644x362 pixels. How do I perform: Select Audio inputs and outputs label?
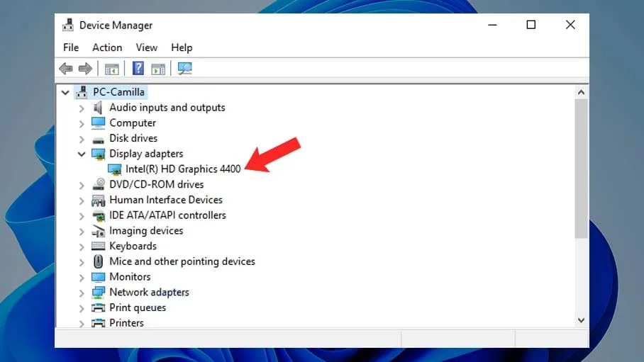point(167,108)
